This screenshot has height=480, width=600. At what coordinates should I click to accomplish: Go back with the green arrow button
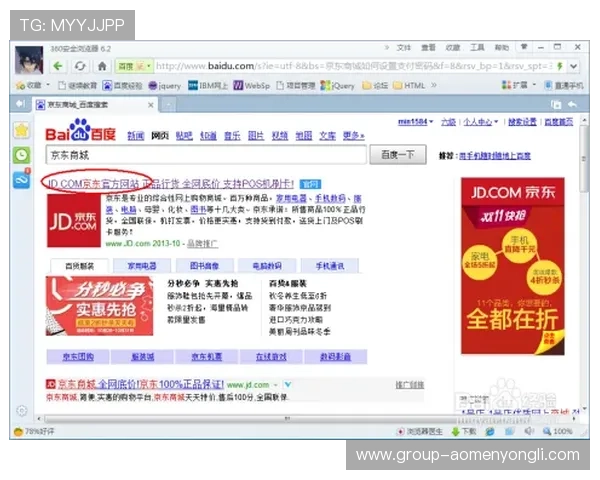point(58,66)
